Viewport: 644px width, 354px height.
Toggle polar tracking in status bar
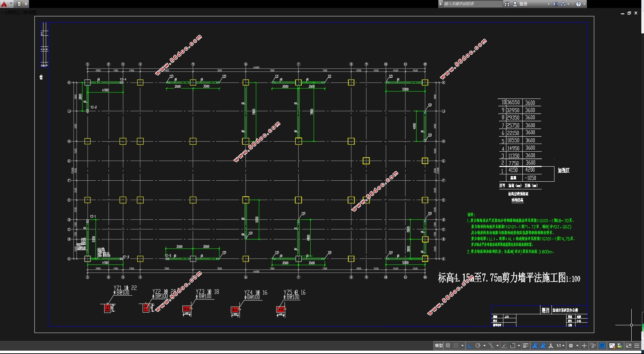pos(478,346)
